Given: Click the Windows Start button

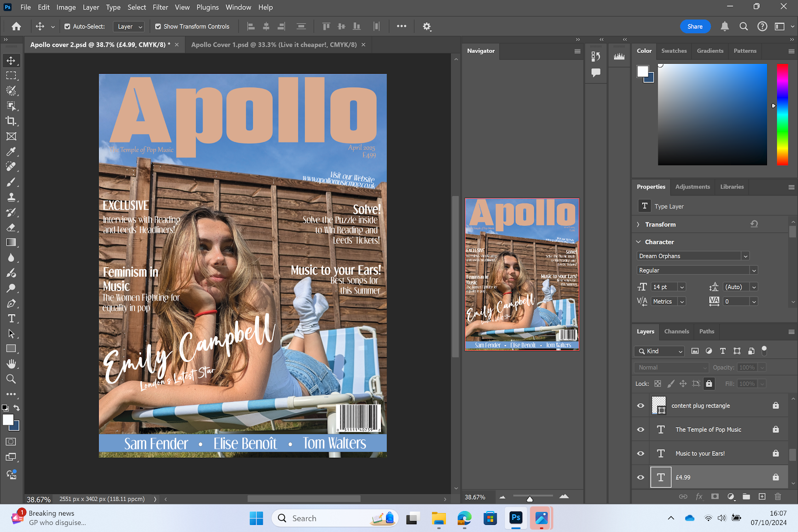Looking at the screenshot, I should (x=256, y=519).
